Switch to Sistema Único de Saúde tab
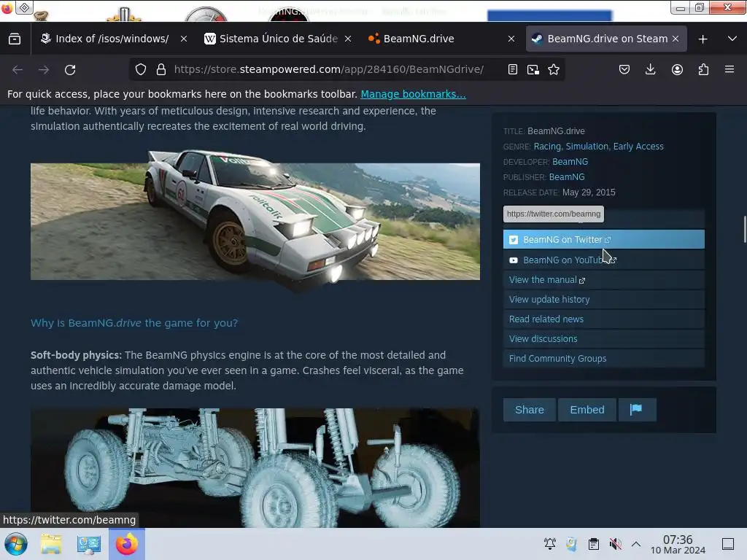 279,39
